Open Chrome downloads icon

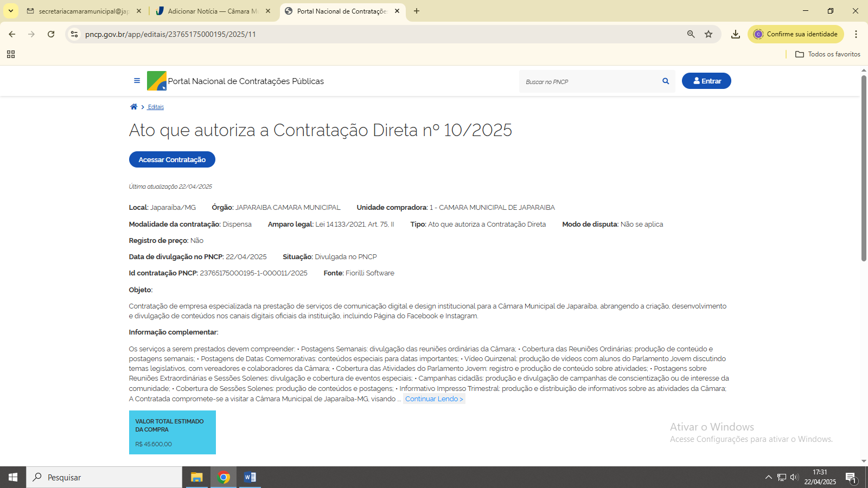coord(736,34)
